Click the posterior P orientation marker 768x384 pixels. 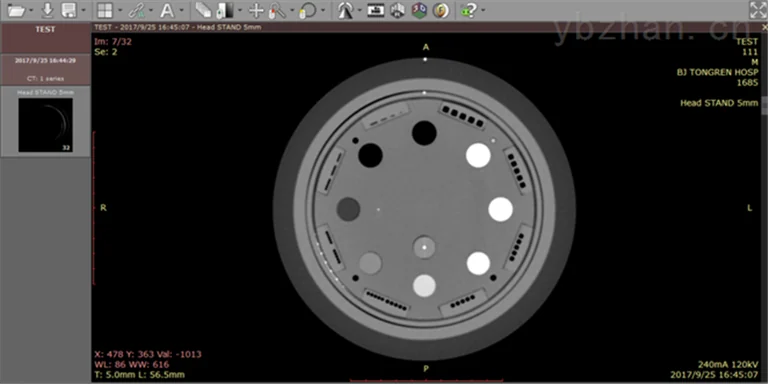(426, 369)
